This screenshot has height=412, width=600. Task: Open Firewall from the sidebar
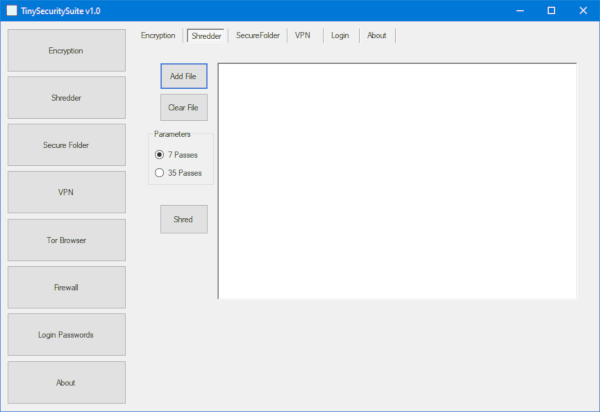[x=67, y=287]
